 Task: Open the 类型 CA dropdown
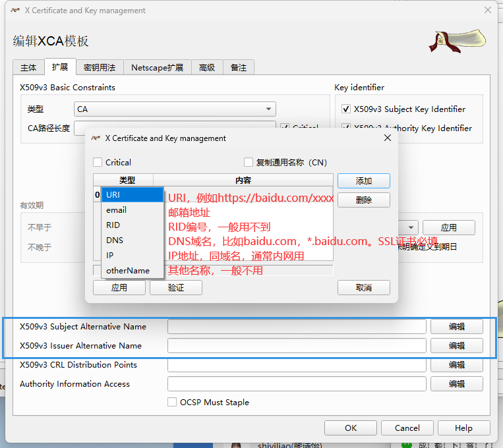tap(175, 109)
